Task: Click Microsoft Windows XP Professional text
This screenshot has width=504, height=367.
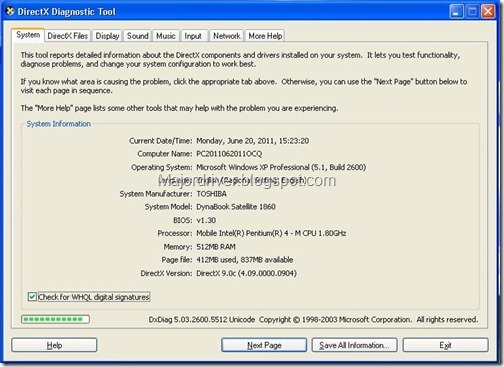Action: tap(281, 167)
